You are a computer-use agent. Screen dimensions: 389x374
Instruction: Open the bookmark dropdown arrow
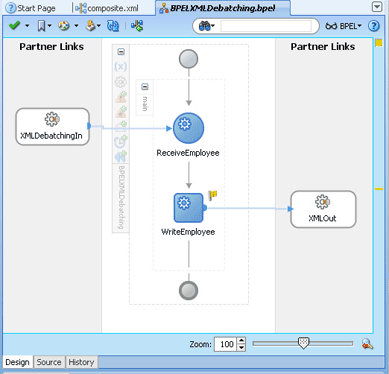pos(50,26)
